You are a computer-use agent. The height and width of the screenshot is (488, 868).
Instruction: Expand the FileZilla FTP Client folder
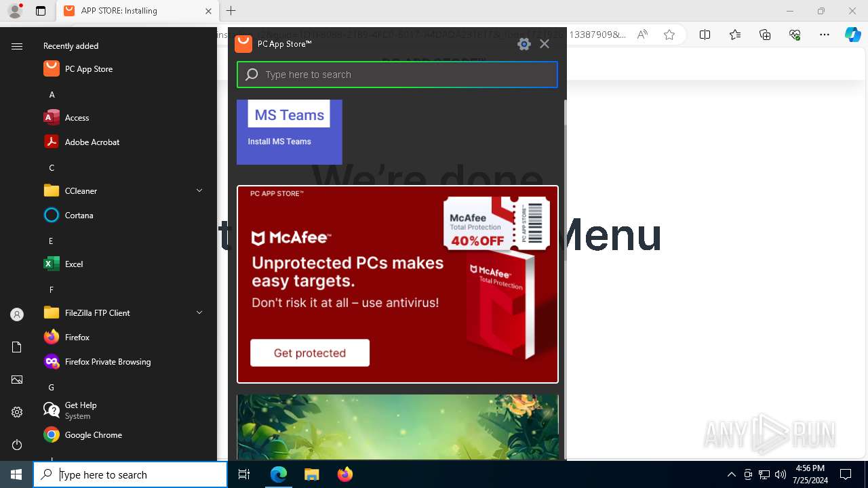pos(199,313)
